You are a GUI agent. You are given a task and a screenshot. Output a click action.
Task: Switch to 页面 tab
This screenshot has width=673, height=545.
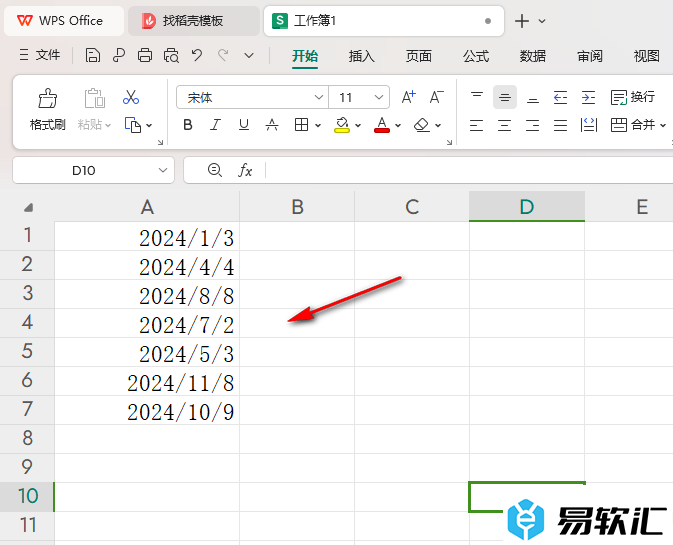coord(418,56)
